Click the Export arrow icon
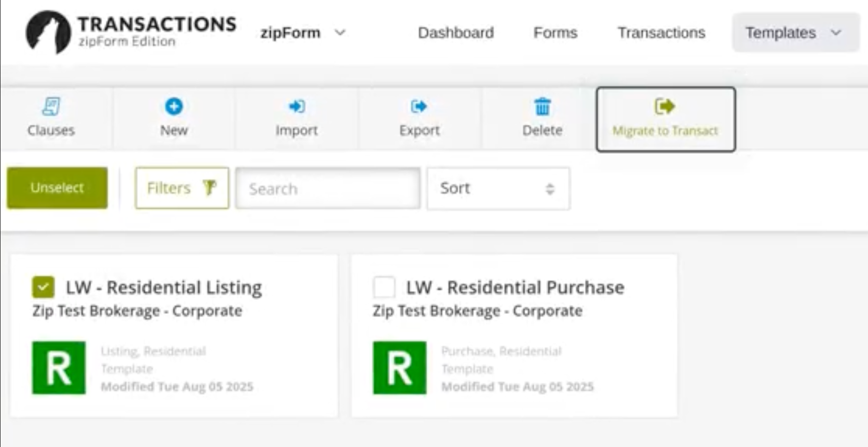Image resolution: width=868 pixels, height=447 pixels. pos(419,107)
